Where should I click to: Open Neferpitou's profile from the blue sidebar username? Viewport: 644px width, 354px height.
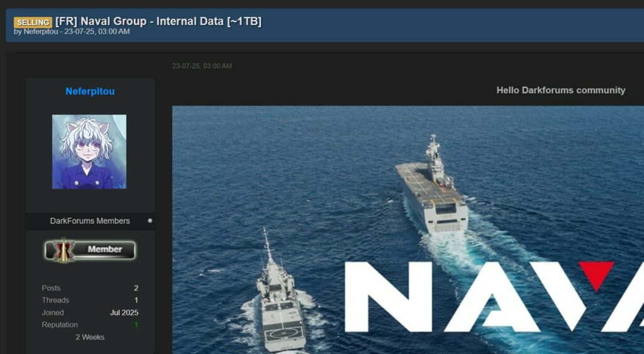(x=90, y=91)
